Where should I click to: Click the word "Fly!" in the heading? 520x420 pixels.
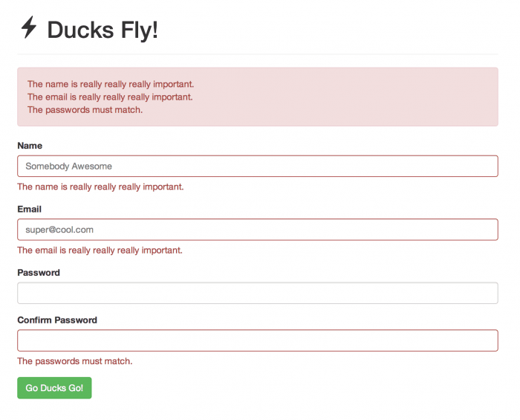141,30
